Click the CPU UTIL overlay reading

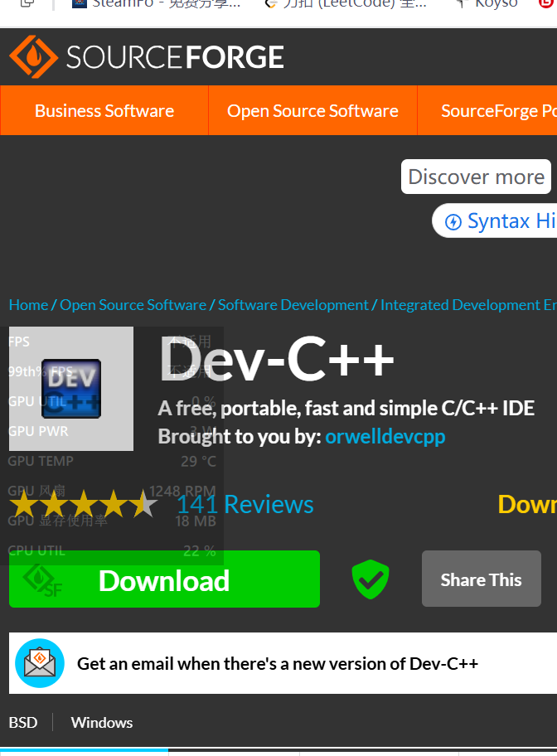(112, 550)
